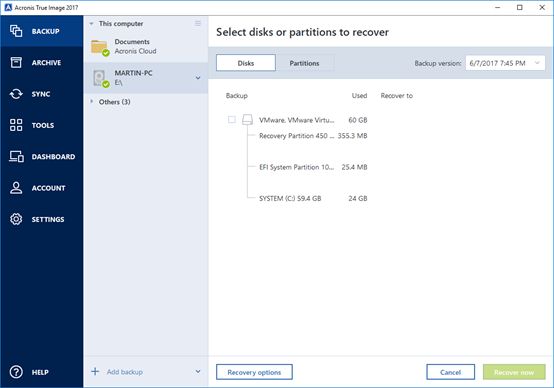Click the This computer group label
Image resolution: width=554 pixels, height=388 pixels.
point(121,24)
